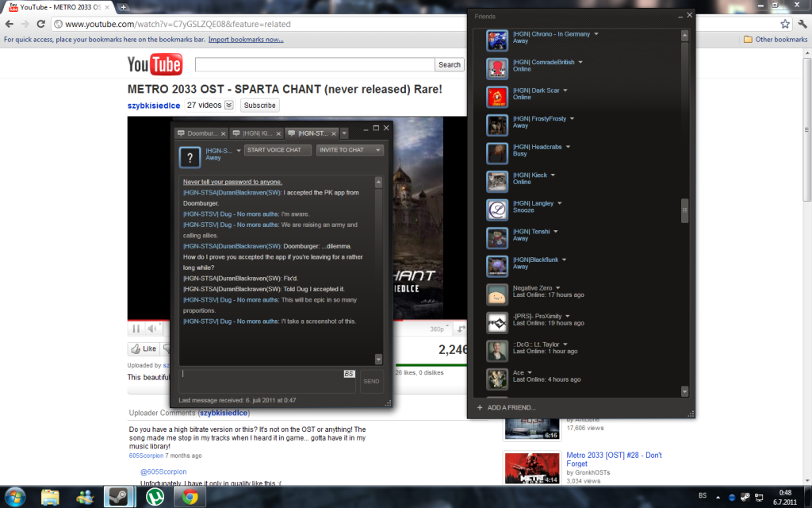Bookmark page with star icon
812x508 pixels.
(x=785, y=24)
